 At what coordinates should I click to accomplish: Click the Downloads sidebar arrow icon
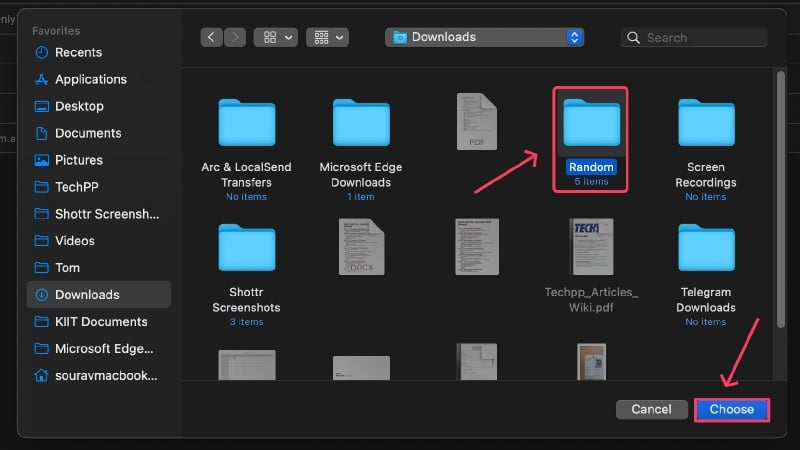[41, 295]
